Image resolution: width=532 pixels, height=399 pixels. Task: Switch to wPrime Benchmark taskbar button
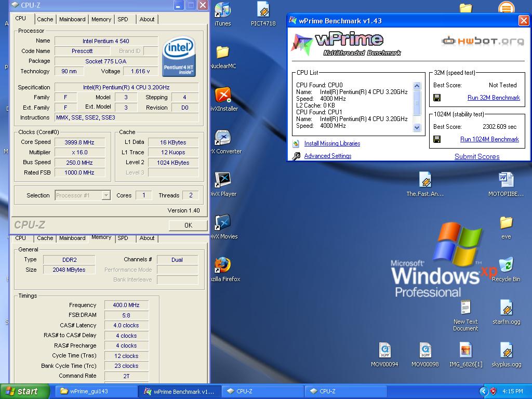tap(180, 391)
